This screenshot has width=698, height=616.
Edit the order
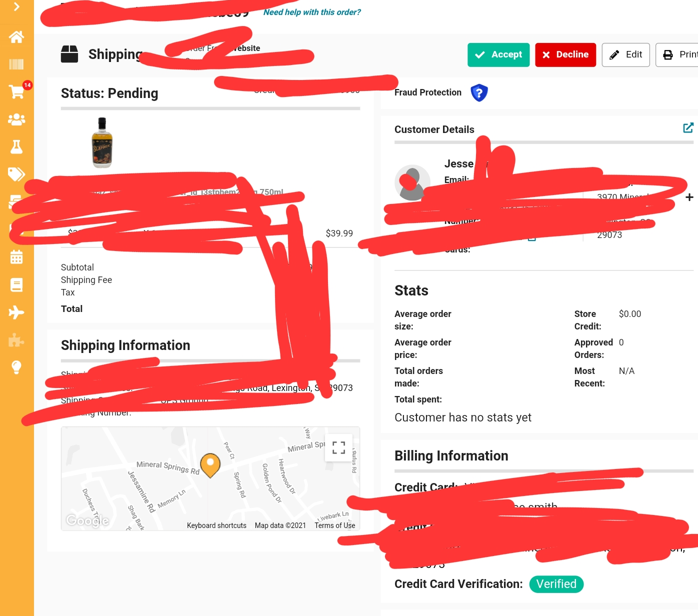click(x=626, y=54)
